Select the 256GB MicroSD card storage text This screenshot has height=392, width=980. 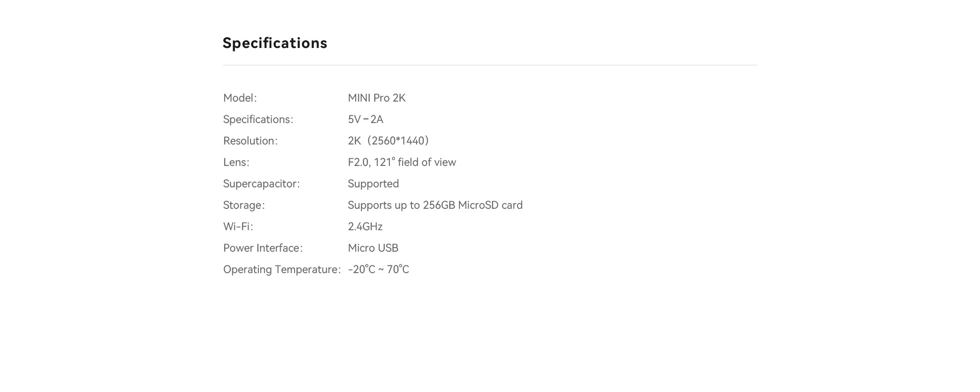(435, 205)
